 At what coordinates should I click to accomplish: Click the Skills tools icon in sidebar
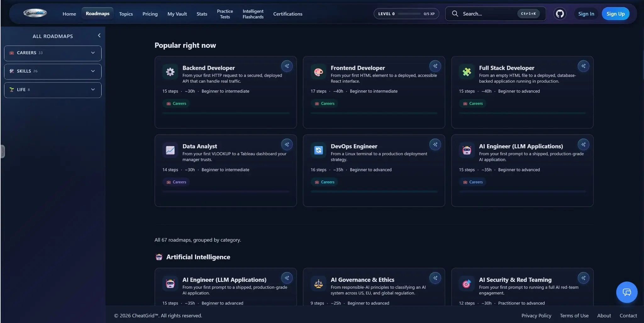tap(12, 71)
